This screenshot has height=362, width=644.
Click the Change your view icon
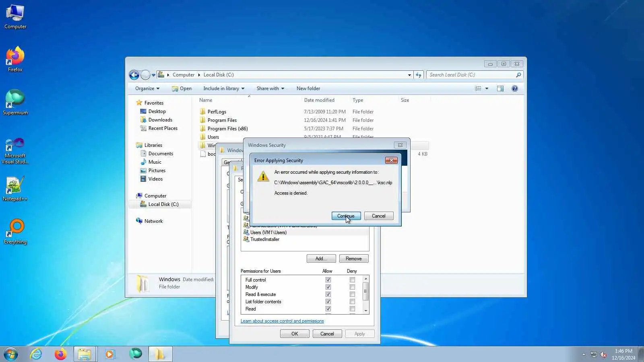[478, 88]
